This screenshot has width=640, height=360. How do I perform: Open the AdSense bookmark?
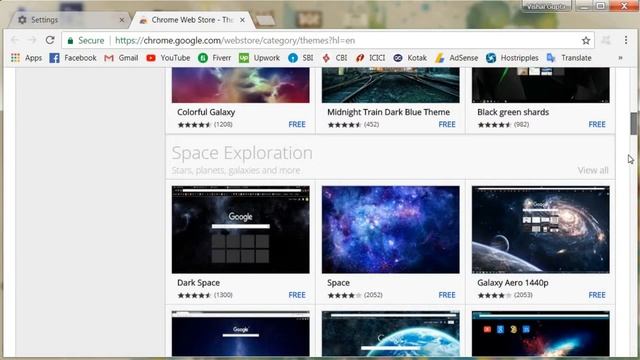(x=456, y=58)
